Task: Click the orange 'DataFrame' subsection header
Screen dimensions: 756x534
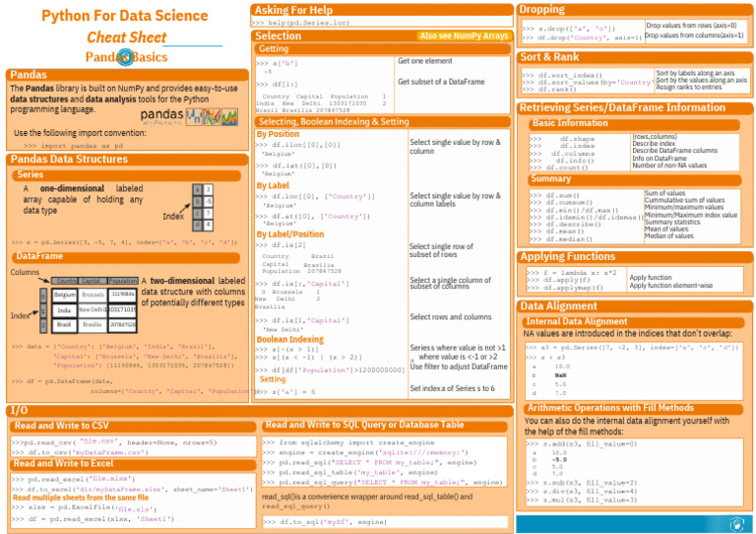Action: (39, 256)
